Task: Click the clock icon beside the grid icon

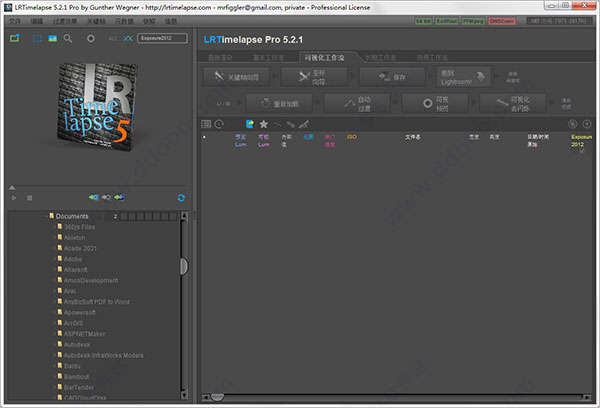Action: click(x=219, y=124)
